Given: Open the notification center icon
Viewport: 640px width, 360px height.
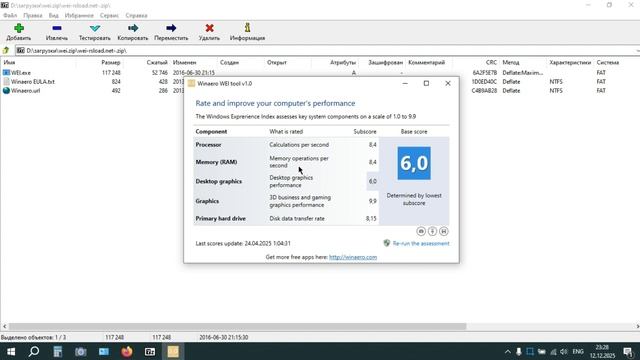Looking at the screenshot, I should pos(629,351).
